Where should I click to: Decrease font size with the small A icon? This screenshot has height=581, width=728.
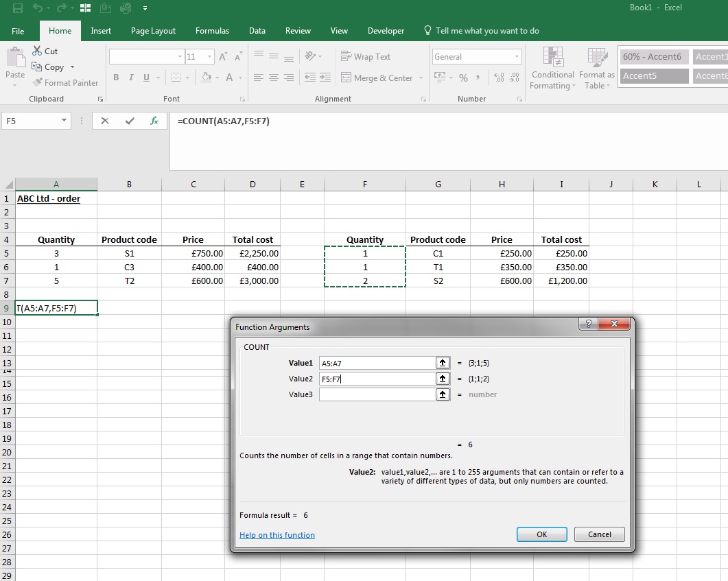238,57
